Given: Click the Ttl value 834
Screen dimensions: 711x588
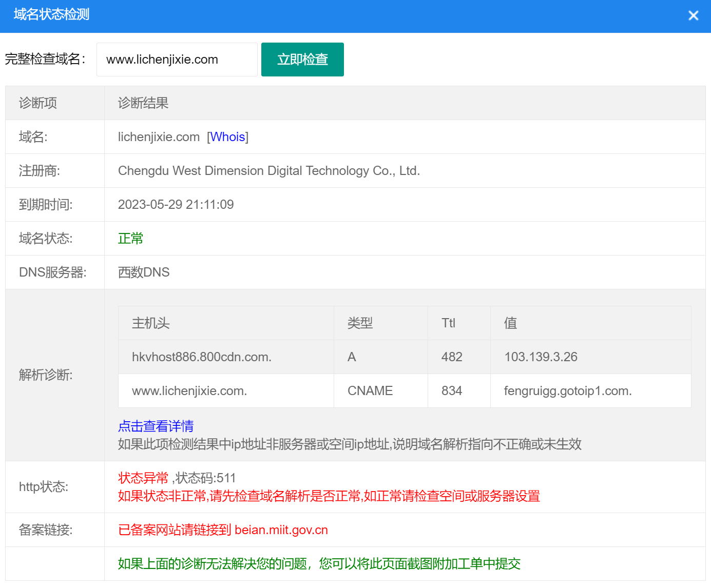Looking at the screenshot, I should pos(451,391).
